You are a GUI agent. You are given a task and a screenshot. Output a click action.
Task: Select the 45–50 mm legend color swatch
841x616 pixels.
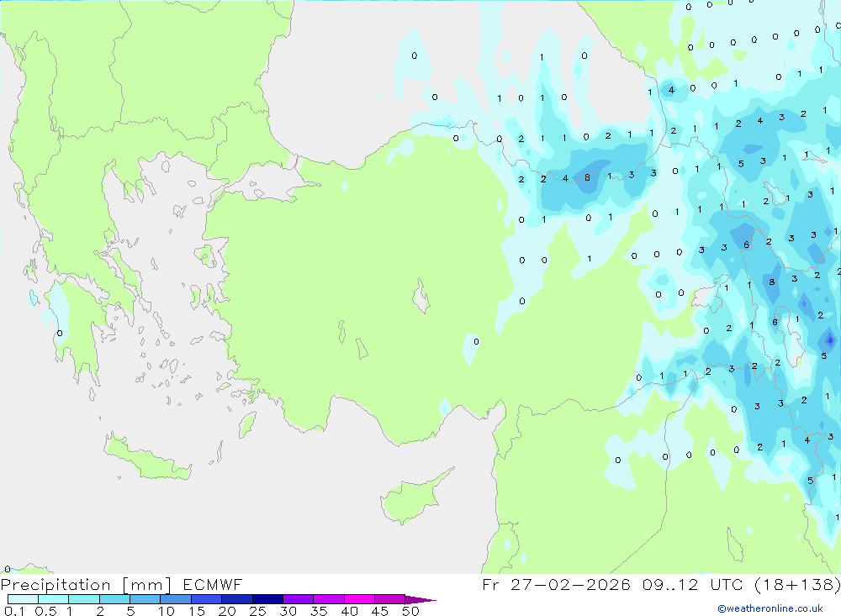click(x=390, y=599)
